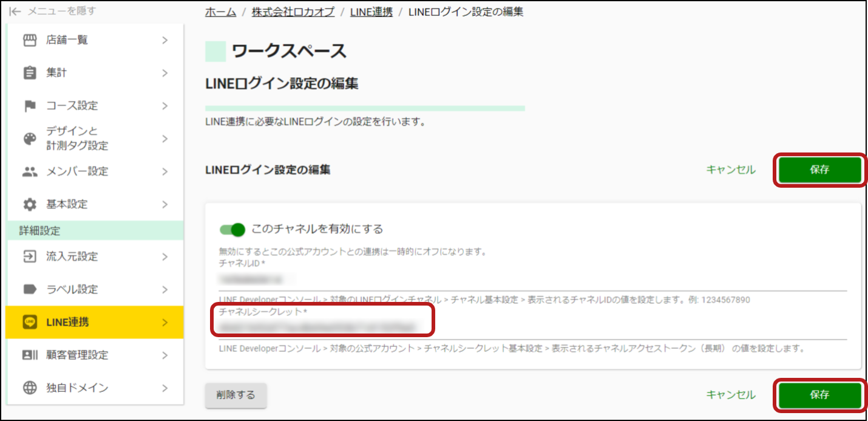Expand 店舗一覧 chevron arrow
Screen dimensions: 868x421
point(164,40)
